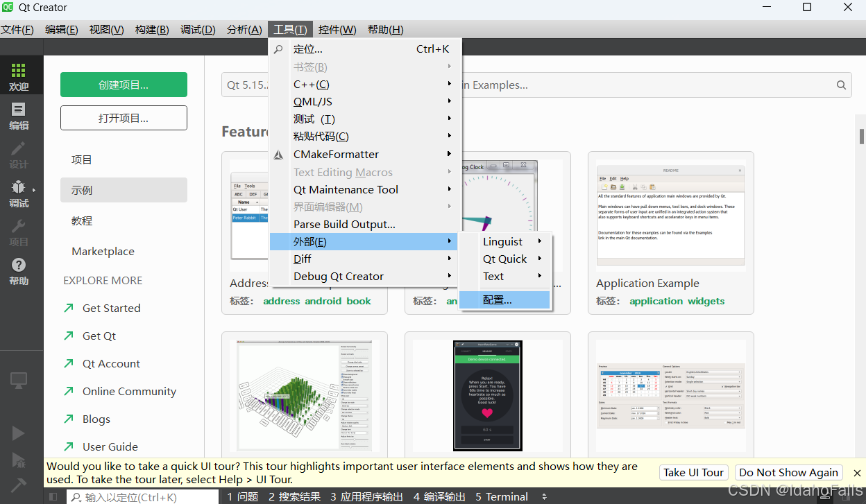Click the kit selector monitor icon
Image resolution: width=866 pixels, height=504 pixels.
pos(19,380)
